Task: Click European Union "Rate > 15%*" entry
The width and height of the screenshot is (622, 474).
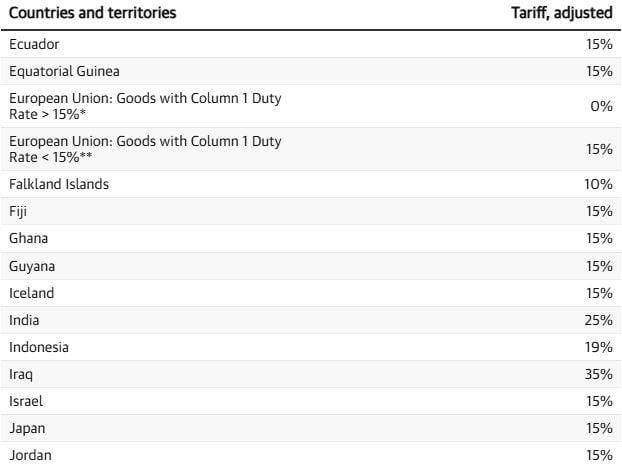Action: [x=145, y=106]
